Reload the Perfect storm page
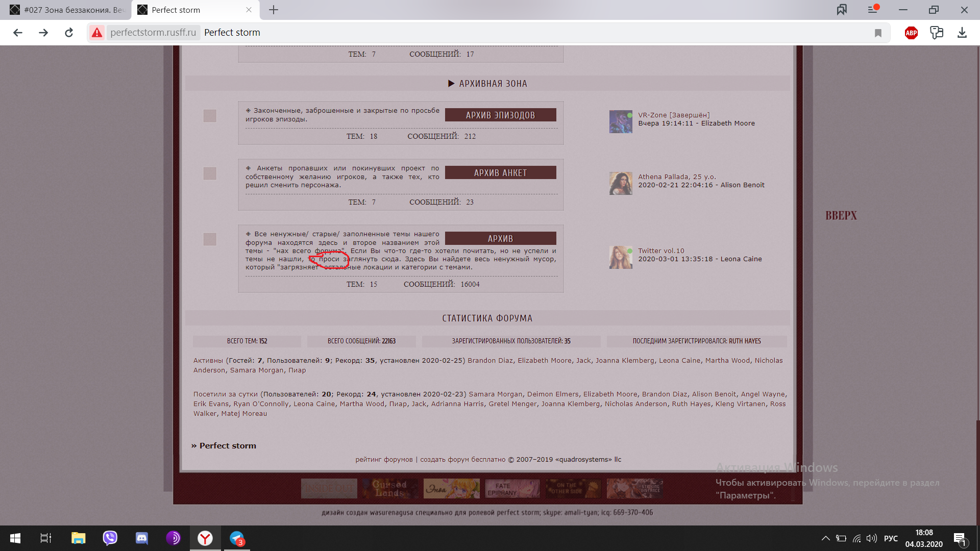Screen dimensions: 980x551 [x=69, y=32]
